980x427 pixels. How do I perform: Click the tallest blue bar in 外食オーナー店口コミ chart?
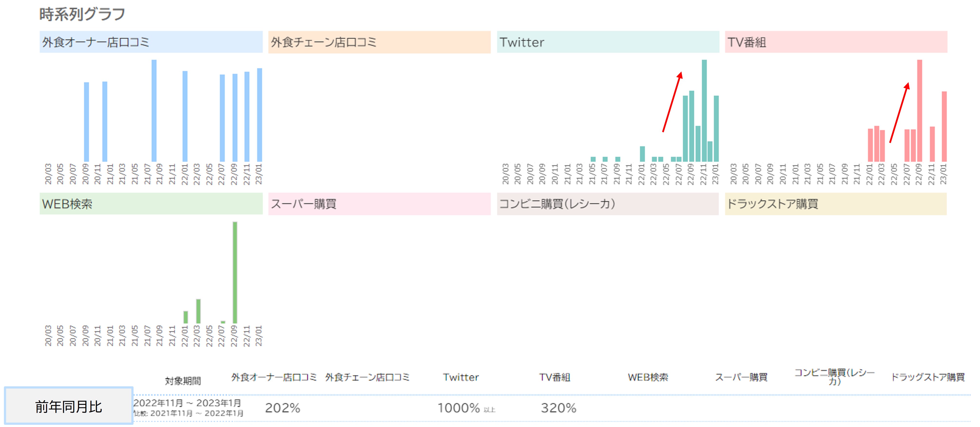[x=154, y=110]
